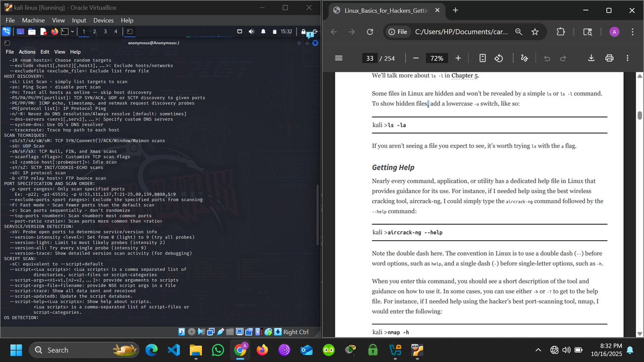
Task: Switch to Kali workspace 3
Action: coord(105,32)
